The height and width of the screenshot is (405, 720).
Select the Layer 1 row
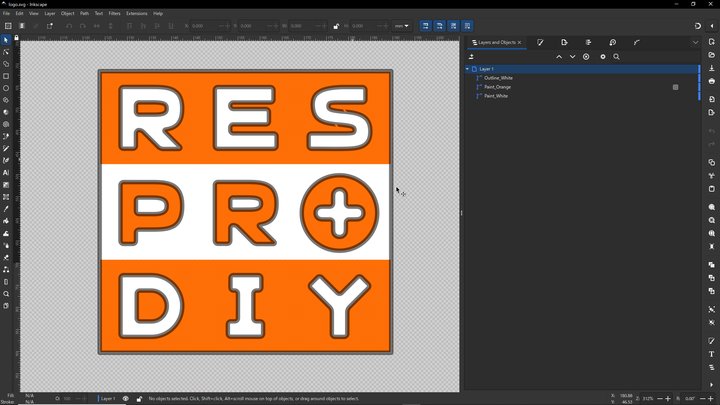coord(582,69)
